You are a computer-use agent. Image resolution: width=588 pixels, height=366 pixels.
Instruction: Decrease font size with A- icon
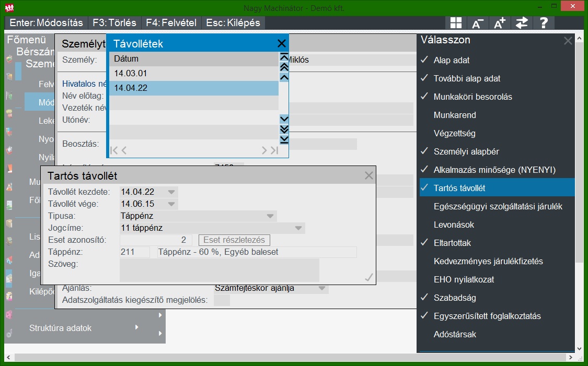[477, 23]
